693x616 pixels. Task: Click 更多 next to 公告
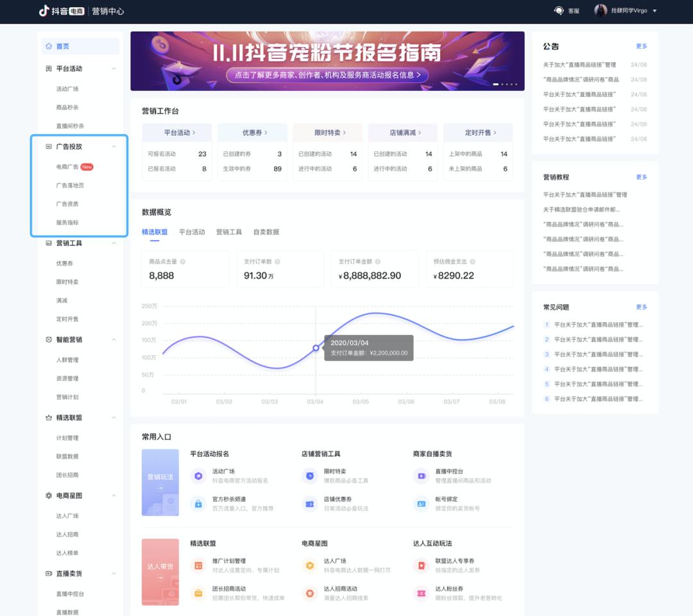tap(641, 46)
